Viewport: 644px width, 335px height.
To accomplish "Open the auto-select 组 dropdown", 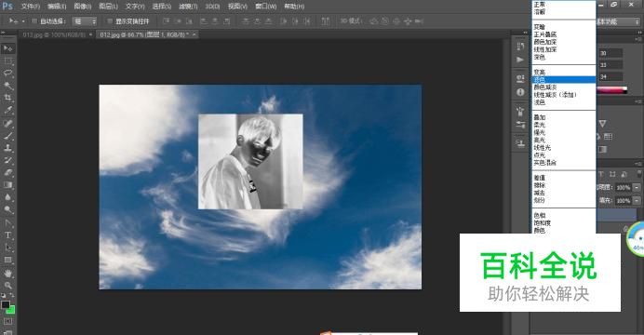I will (x=84, y=21).
